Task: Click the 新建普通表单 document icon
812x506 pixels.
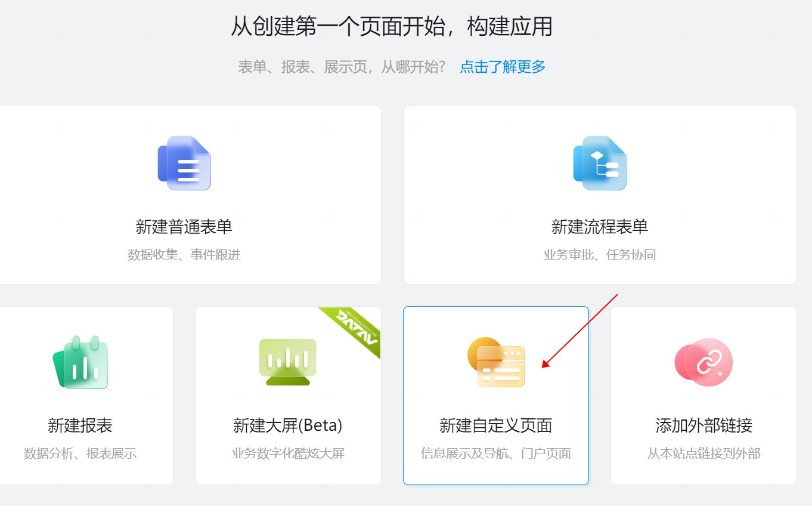Action: coord(184,163)
